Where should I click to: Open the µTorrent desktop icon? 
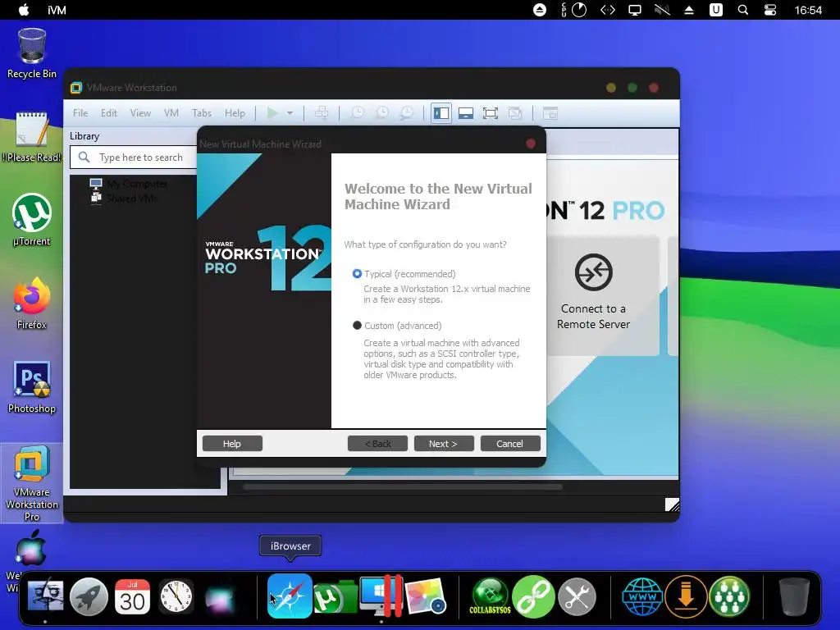pyautogui.click(x=32, y=220)
